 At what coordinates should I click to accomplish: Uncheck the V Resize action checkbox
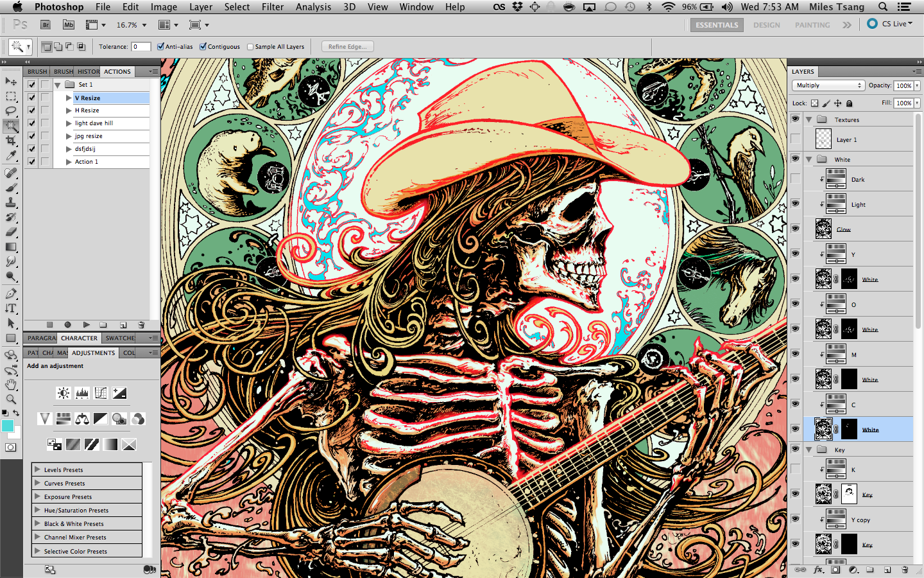tap(31, 98)
